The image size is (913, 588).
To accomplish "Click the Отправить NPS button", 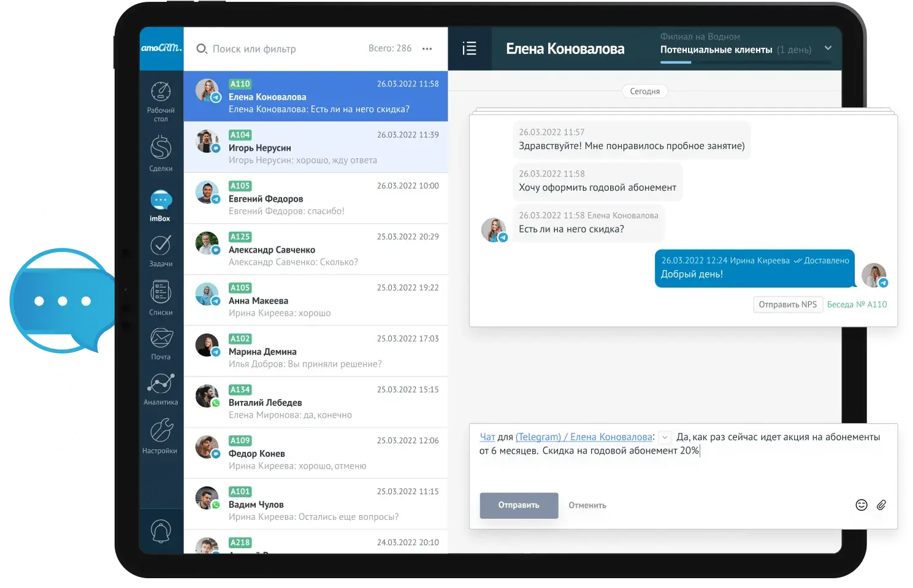I will [x=788, y=304].
